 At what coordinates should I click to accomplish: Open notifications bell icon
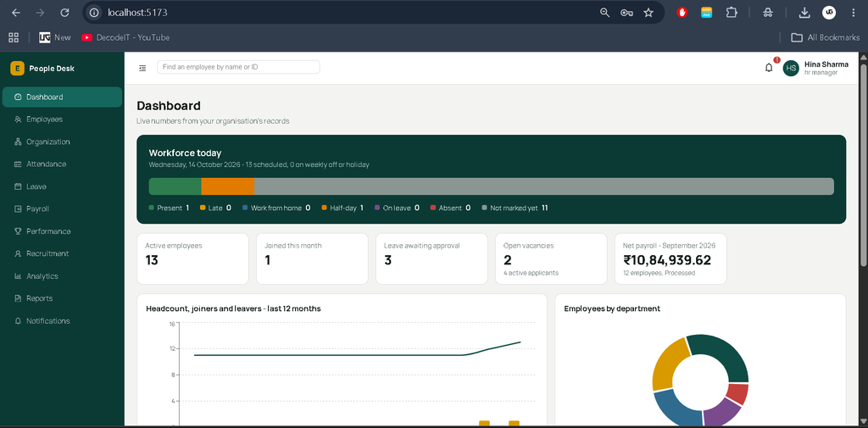pos(769,68)
